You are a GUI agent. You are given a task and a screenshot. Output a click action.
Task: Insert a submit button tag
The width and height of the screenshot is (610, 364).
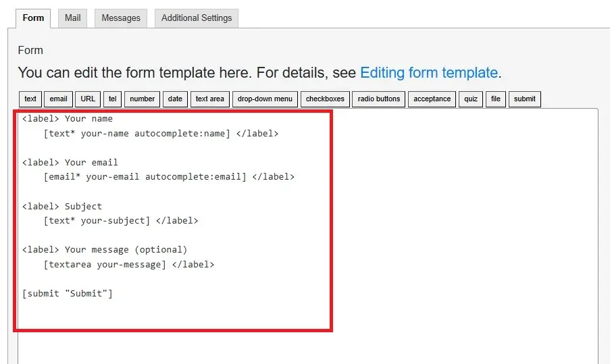pos(525,99)
